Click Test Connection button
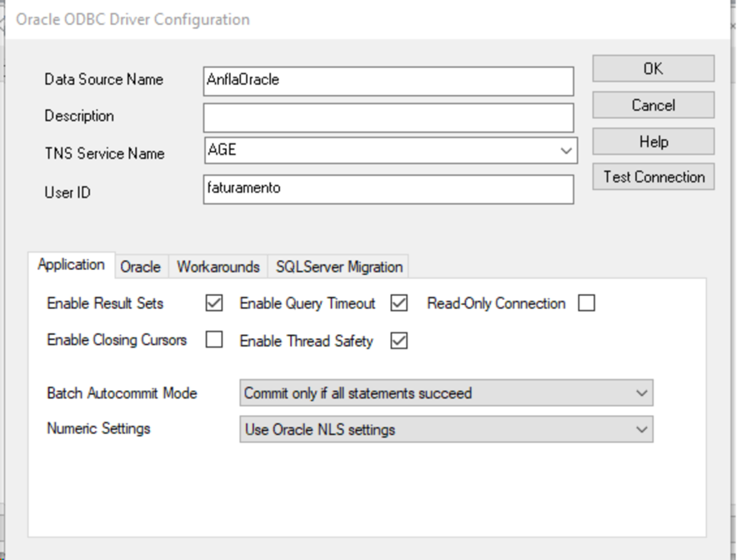 point(654,177)
